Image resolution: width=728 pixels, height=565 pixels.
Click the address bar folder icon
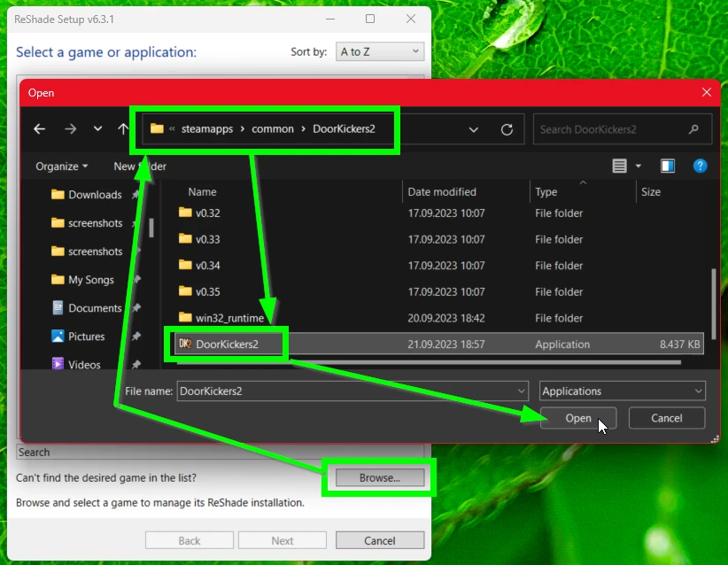(157, 128)
